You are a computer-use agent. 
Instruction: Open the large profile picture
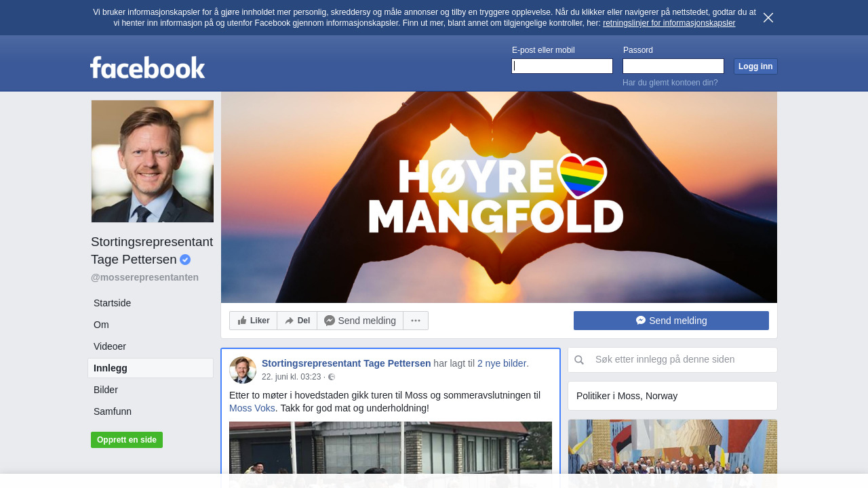tap(153, 161)
